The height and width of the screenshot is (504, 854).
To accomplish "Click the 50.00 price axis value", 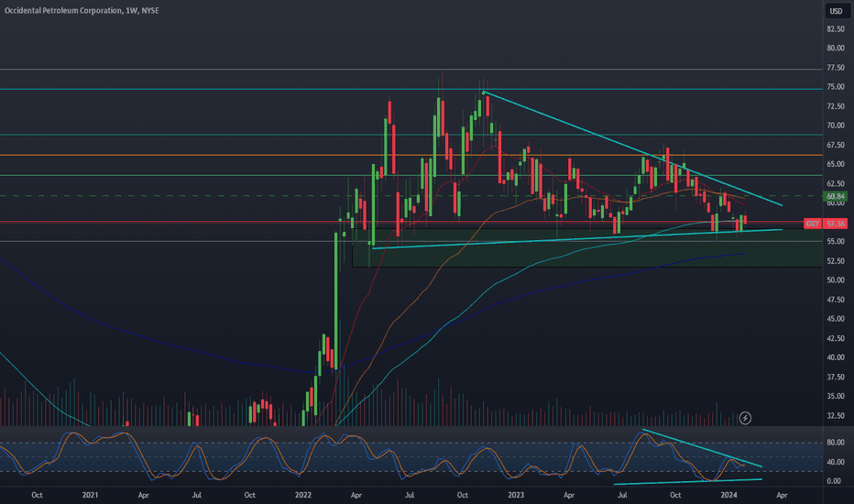I will pos(836,280).
